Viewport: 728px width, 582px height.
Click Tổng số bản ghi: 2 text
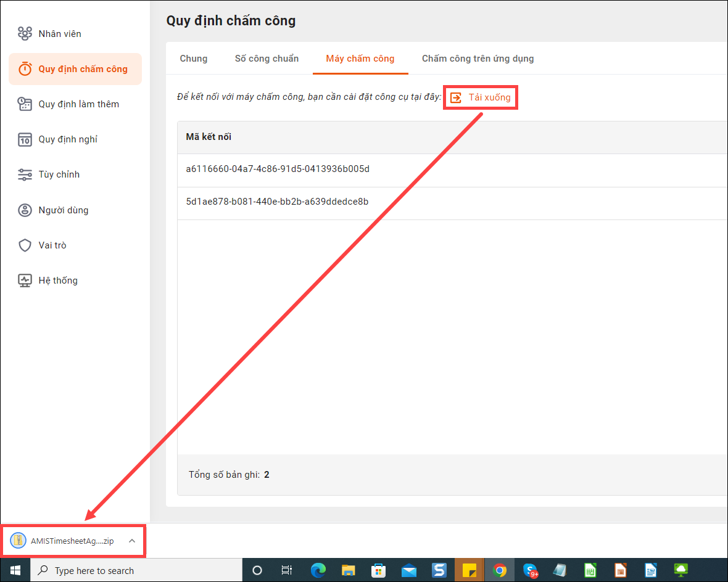coord(229,474)
